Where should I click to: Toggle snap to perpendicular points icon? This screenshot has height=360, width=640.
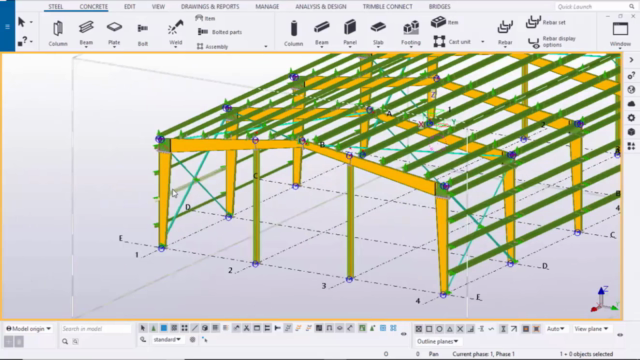(471, 329)
